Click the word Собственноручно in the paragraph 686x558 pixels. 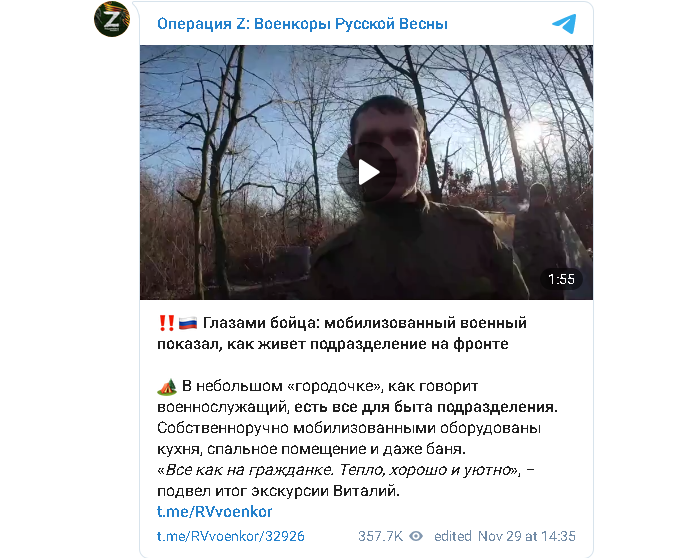coord(223,428)
